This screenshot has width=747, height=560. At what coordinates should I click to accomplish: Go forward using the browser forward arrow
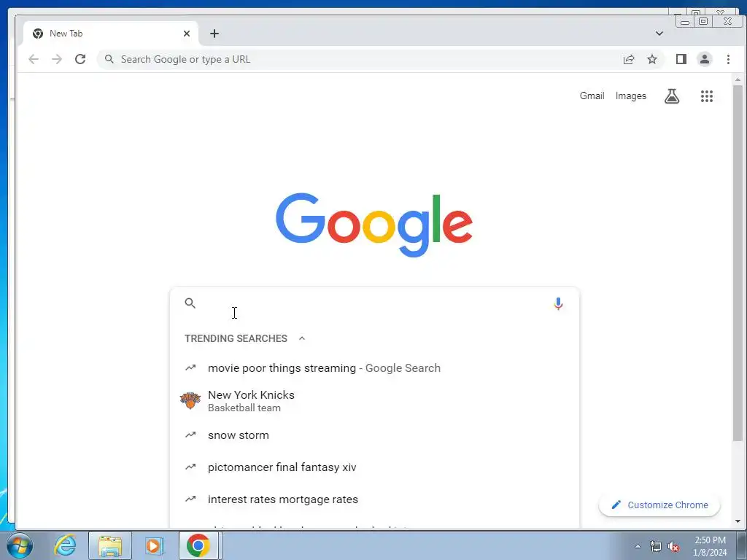tap(57, 59)
